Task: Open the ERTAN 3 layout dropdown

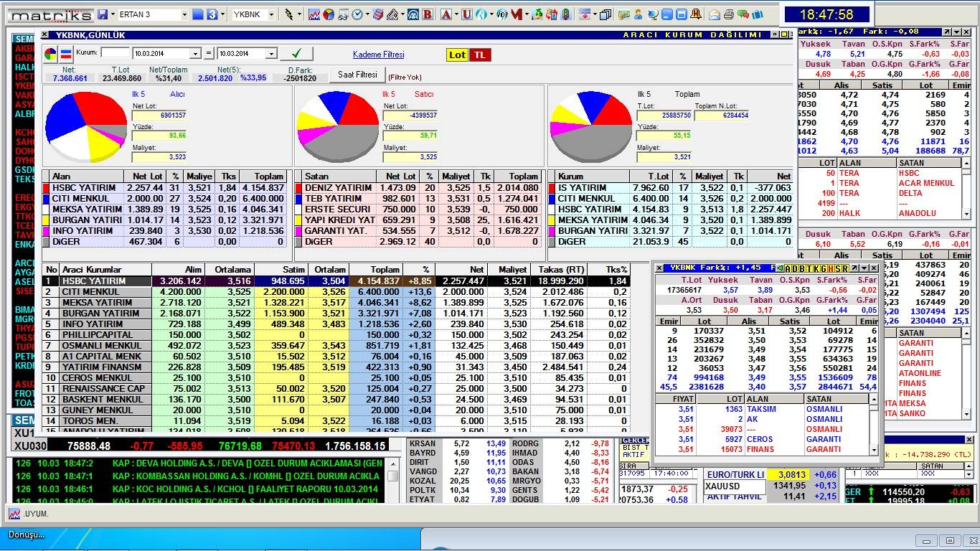Action: coord(184,14)
